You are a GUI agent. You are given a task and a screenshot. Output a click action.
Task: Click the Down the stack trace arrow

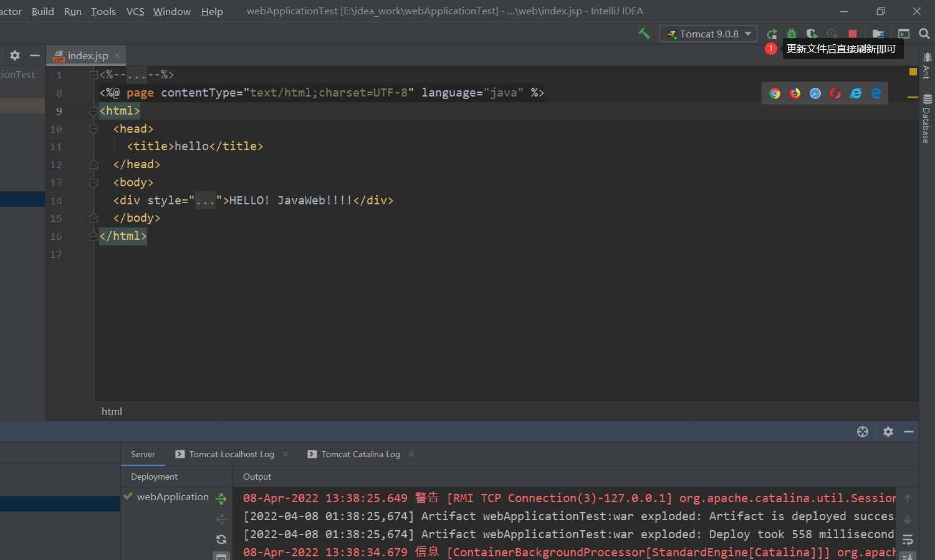[x=908, y=520]
